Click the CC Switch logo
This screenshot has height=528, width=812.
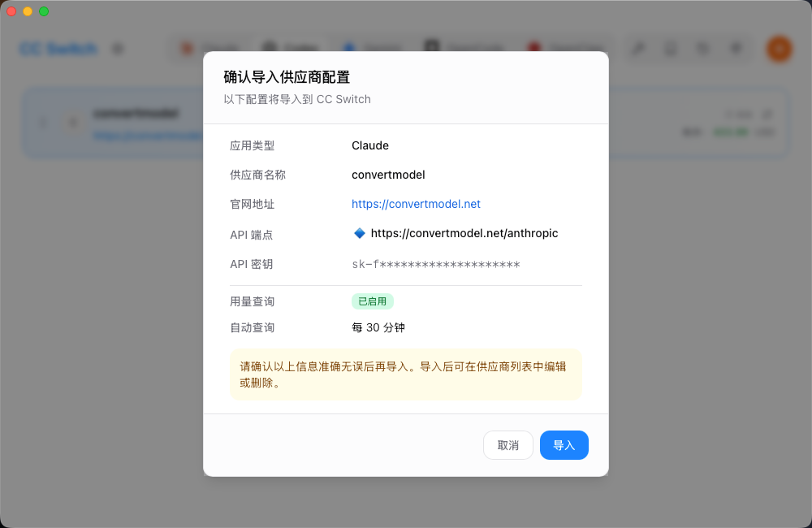click(x=57, y=49)
